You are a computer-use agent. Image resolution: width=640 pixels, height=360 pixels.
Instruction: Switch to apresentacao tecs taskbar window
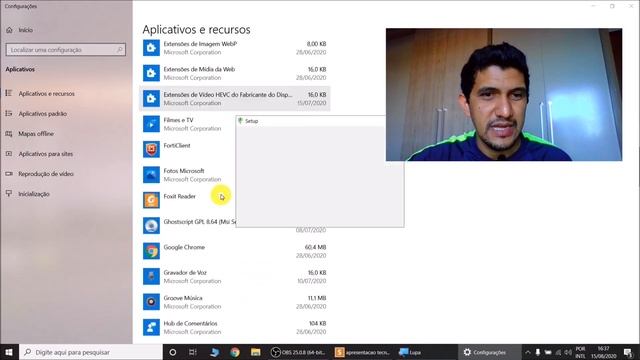pyautogui.click(x=362, y=352)
